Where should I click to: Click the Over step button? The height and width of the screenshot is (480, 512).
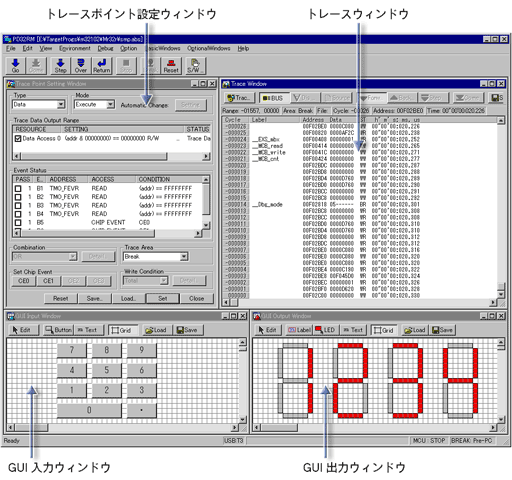pos(81,66)
